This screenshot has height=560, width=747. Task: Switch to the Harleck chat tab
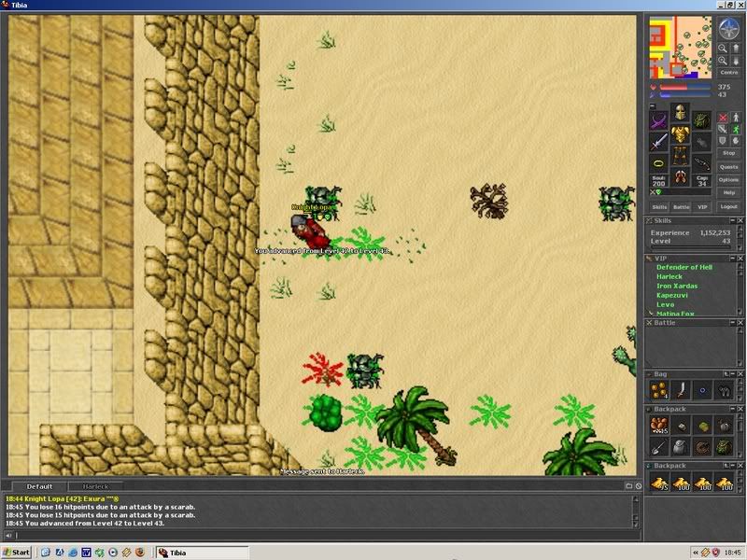click(95, 486)
